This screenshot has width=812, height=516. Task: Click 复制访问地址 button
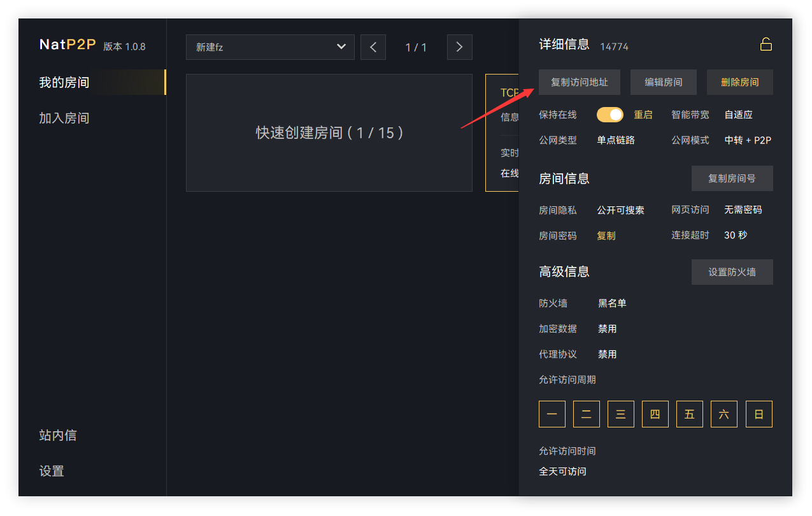tap(579, 82)
